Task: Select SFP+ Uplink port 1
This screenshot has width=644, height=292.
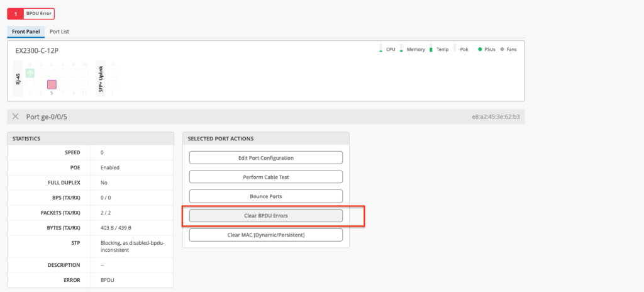Action: (x=113, y=84)
